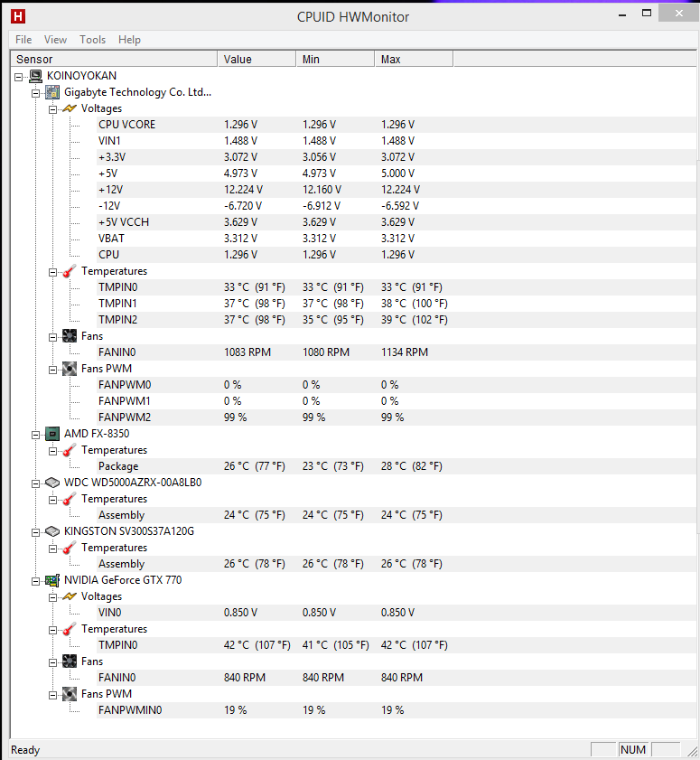Select the FANPWM2 row
The width and height of the screenshot is (700, 760).
[x=397, y=418]
